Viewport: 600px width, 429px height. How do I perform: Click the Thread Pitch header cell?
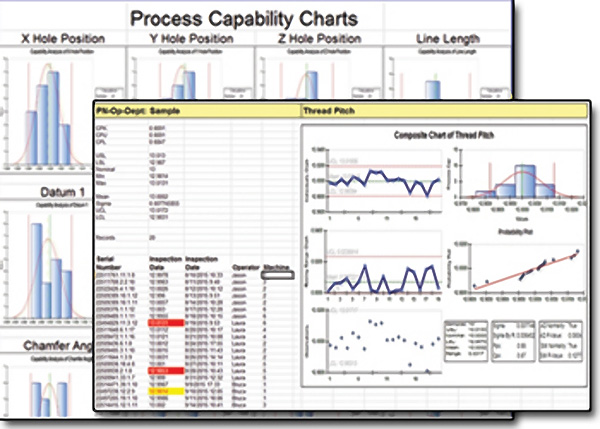(329, 111)
